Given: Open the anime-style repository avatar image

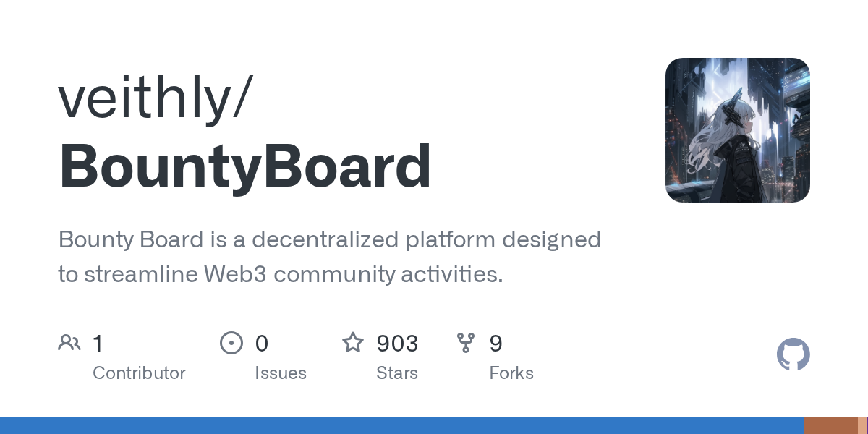Looking at the screenshot, I should click(737, 130).
